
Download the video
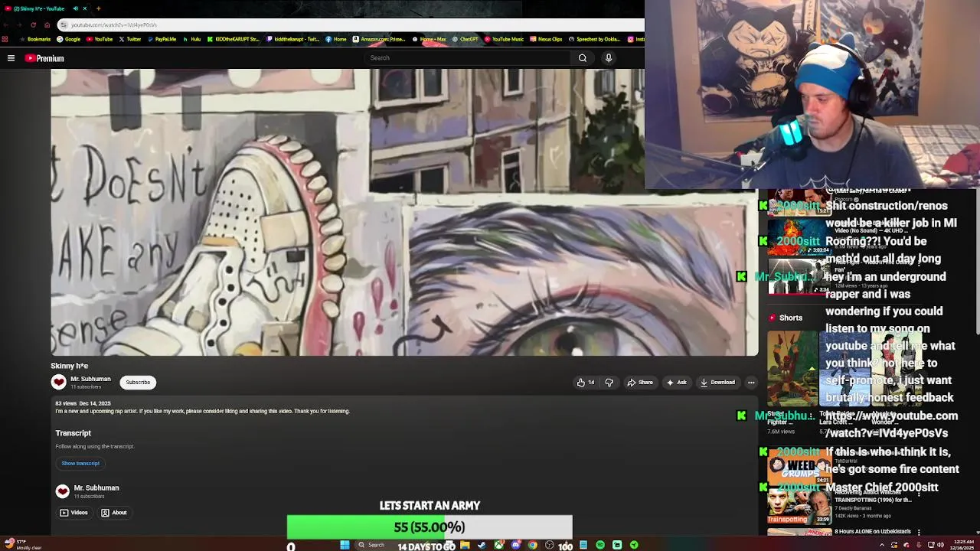point(717,383)
